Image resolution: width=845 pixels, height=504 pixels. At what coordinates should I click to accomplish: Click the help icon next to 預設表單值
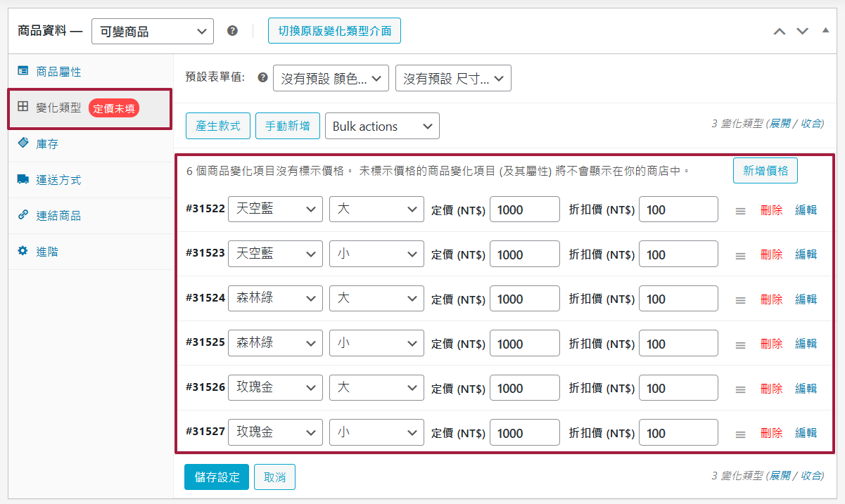click(x=263, y=77)
